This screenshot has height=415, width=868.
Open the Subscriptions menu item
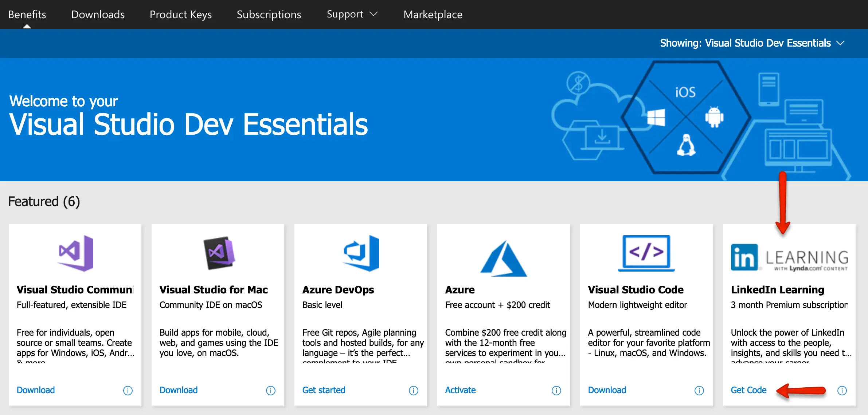point(269,14)
